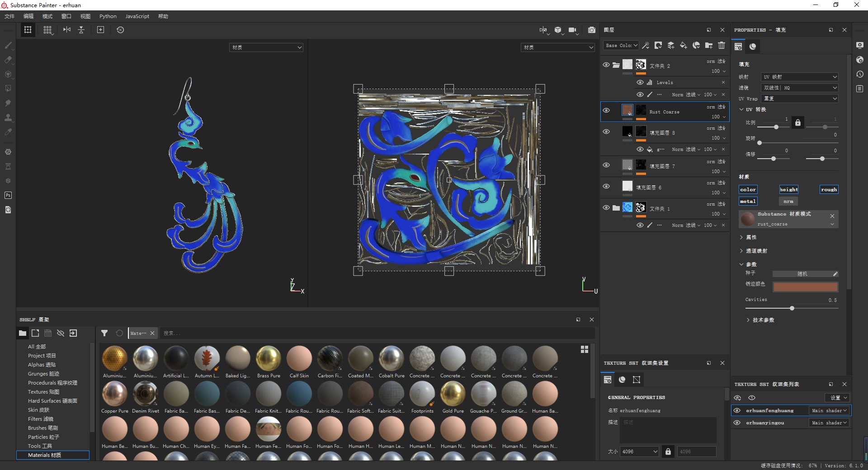The image size is (868, 470).
Task: Click the filter icon in Shelf
Action: point(104,333)
